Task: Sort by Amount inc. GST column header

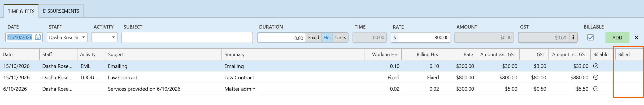Action: (x=569, y=54)
